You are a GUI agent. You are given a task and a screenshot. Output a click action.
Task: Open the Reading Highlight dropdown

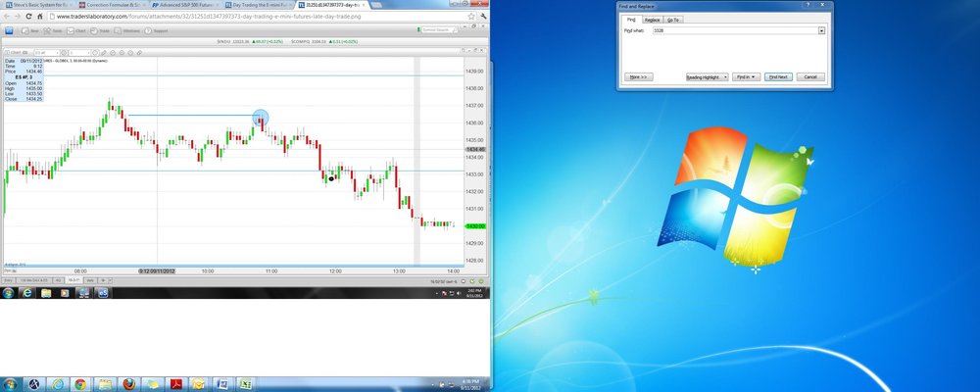(707, 76)
